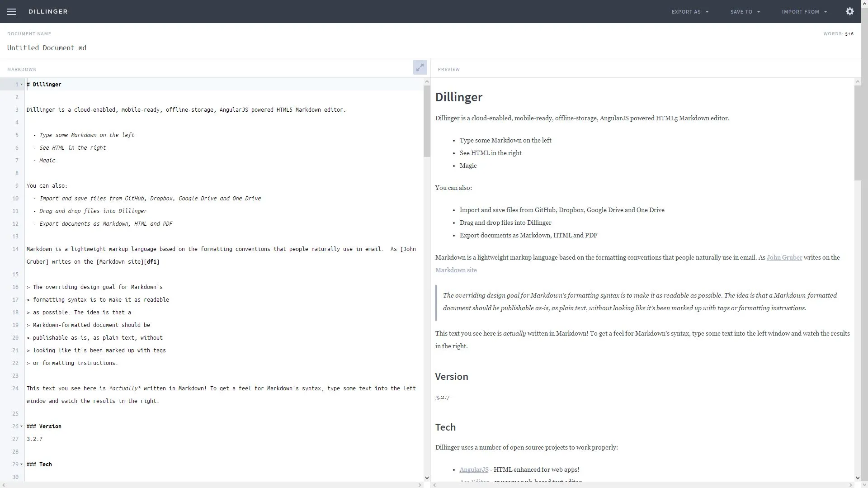Click the MARKDOWN panel label

22,69
